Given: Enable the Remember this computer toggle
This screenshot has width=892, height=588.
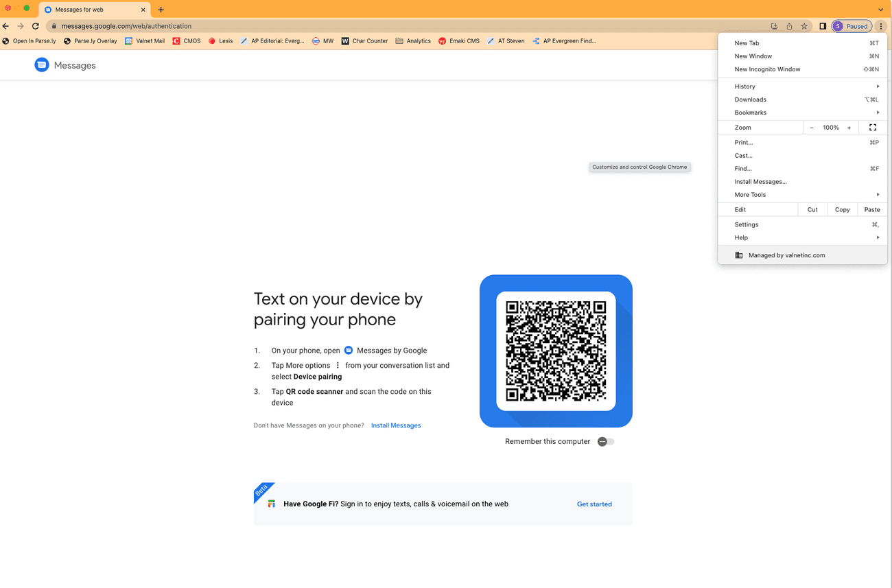Looking at the screenshot, I should (x=606, y=441).
